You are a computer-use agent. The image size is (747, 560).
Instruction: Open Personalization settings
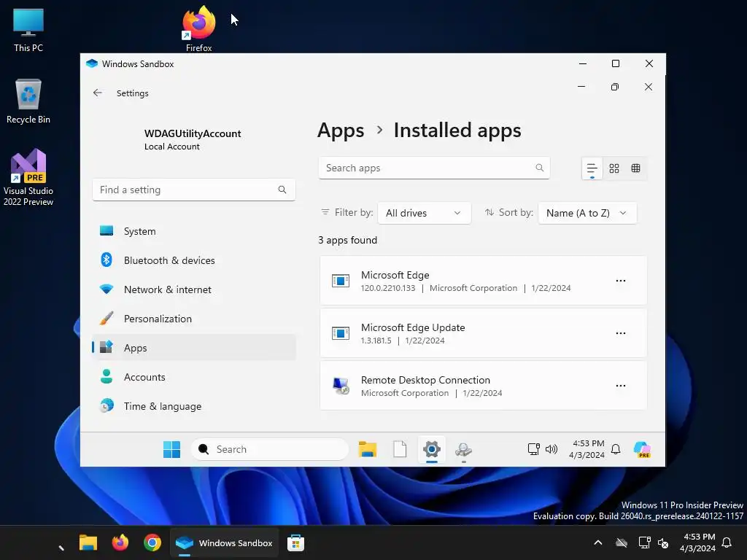(194, 319)
